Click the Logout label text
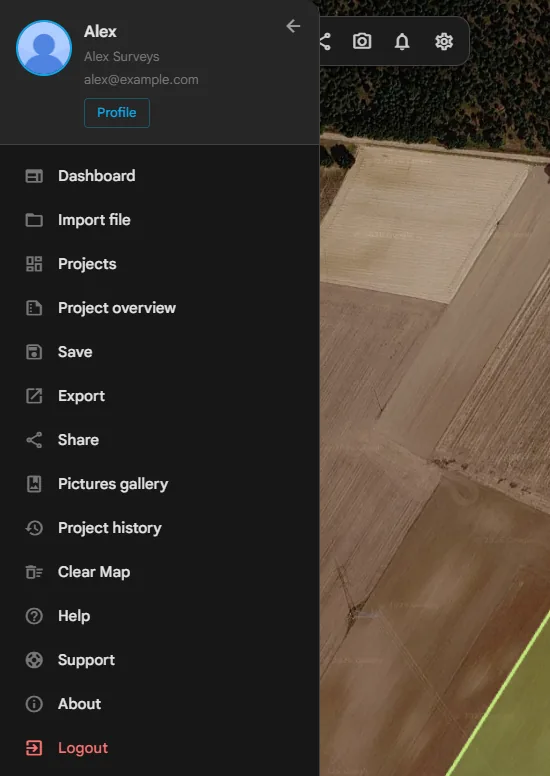 pos(83,748)
